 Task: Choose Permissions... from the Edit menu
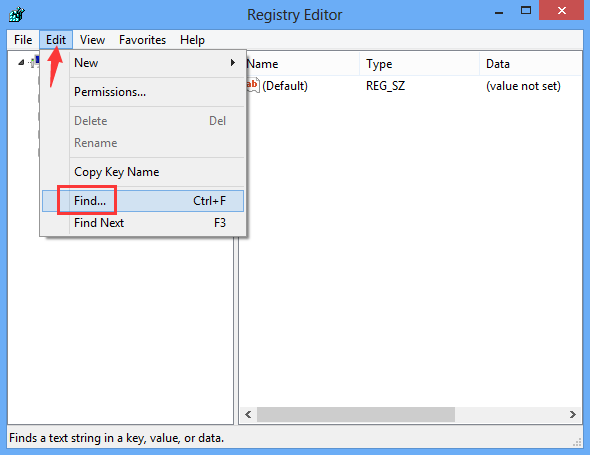pyautogui.click(x=143, y=92)
